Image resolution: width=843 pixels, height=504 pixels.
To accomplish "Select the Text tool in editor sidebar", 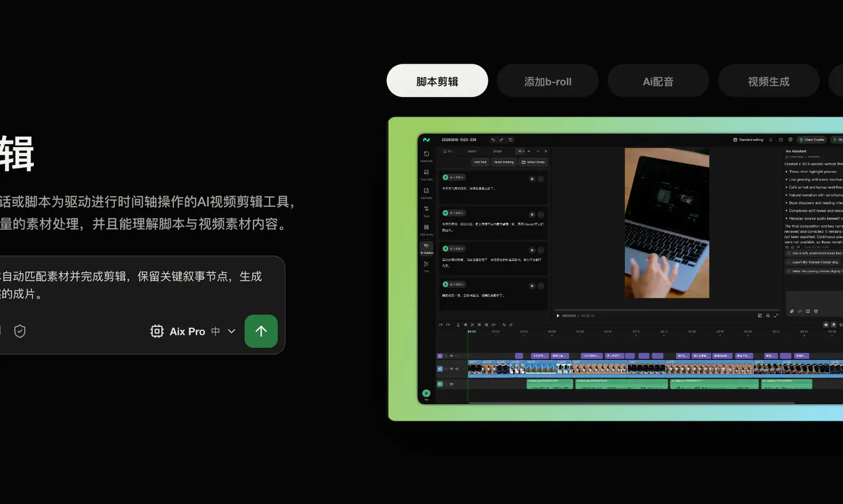I will (426, 211).
